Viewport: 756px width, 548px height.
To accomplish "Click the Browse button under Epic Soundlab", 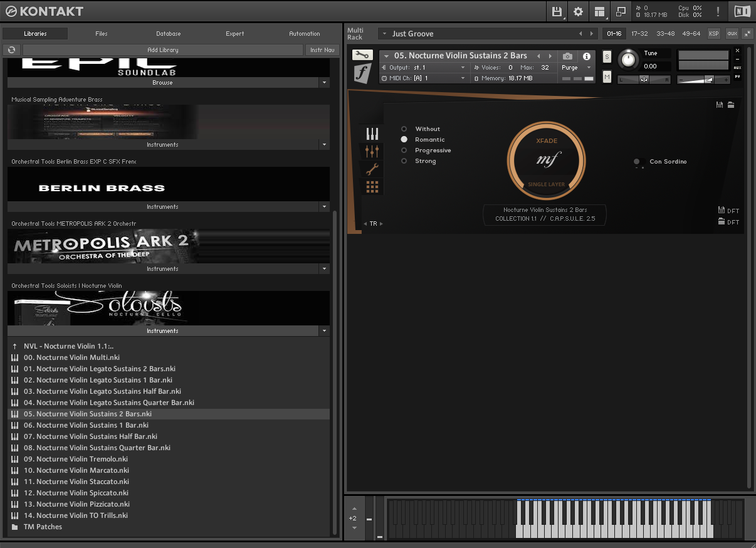I will tap(162, 83).
